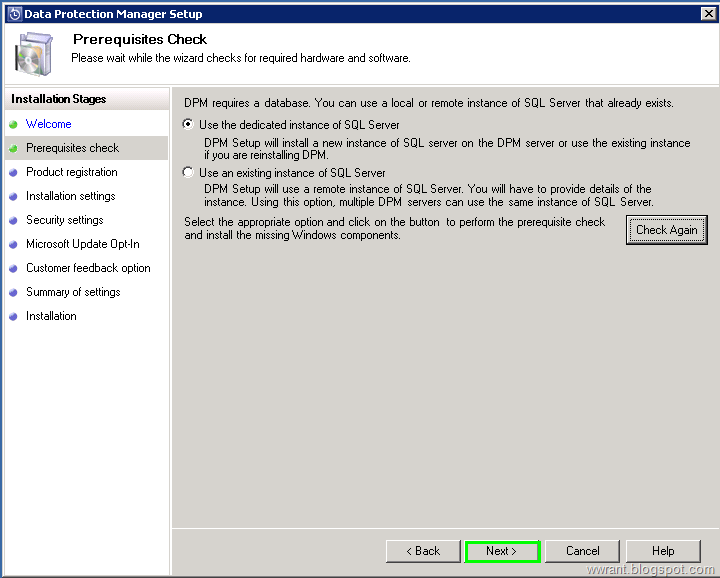Cancel the DPM setup wizard

[582, 551]
